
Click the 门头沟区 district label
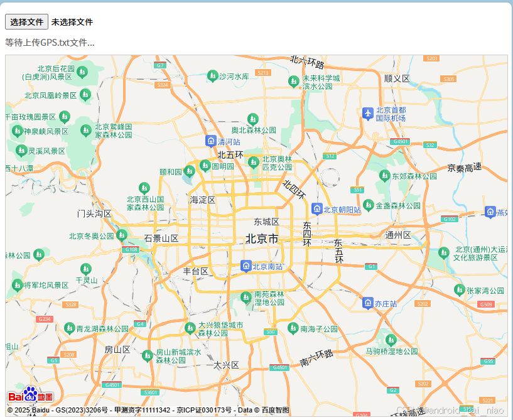tap(95, 214)
